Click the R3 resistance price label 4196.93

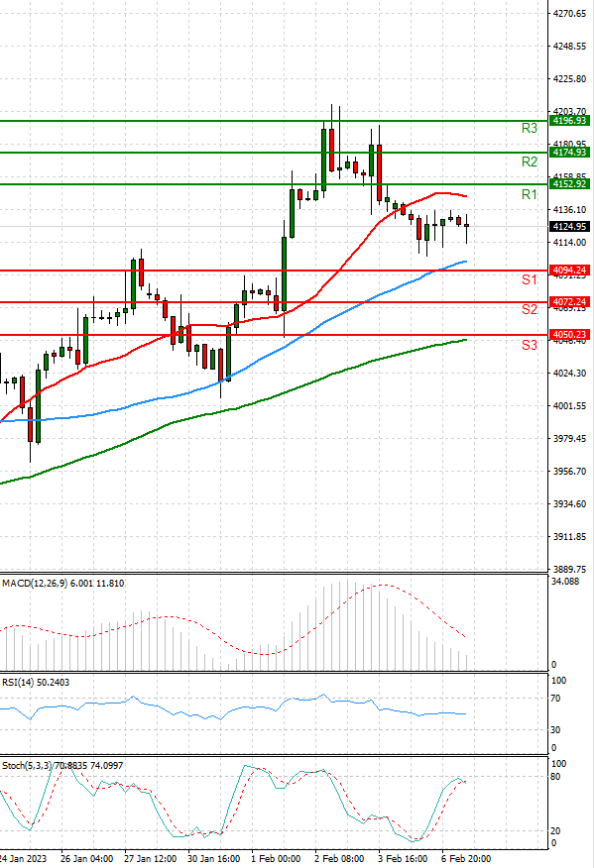[x=569, y=121]
